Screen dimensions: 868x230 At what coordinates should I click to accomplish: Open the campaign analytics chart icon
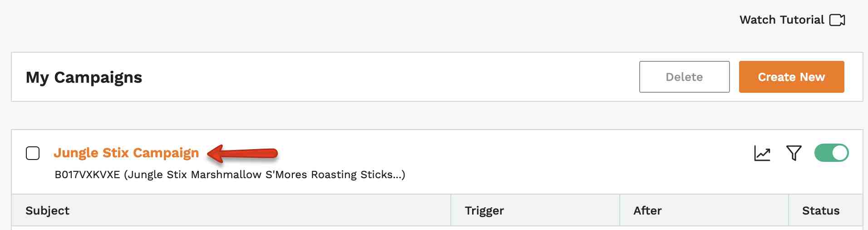762,153
